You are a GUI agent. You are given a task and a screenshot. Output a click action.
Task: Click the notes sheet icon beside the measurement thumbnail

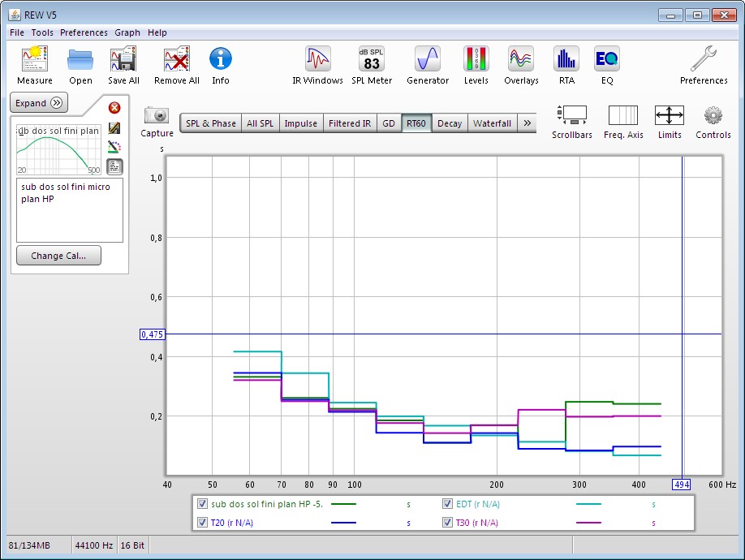(114, 166)
